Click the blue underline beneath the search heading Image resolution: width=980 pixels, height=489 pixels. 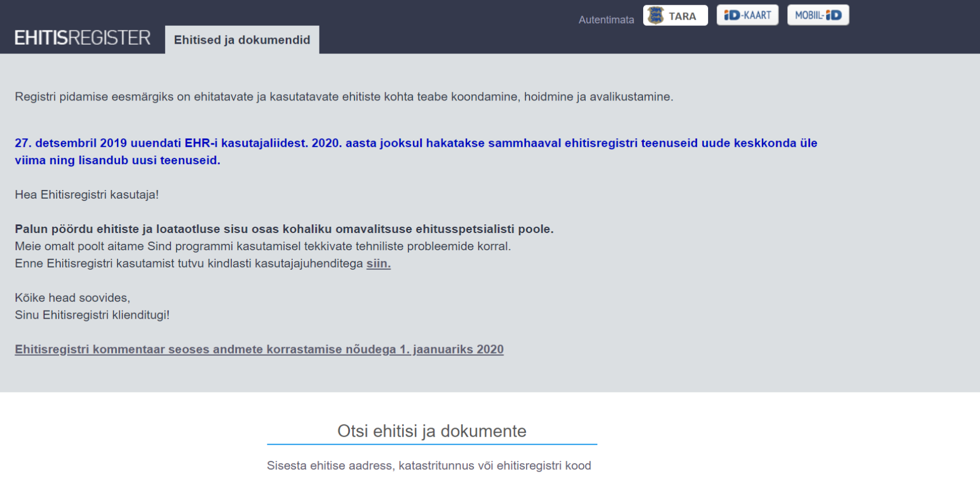(x=431, y=444)
